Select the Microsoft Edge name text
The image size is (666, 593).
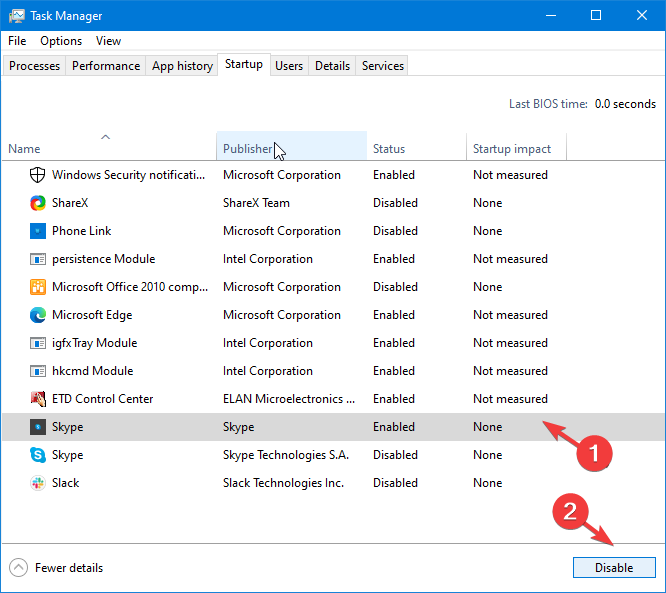click(x=92, y=315)
